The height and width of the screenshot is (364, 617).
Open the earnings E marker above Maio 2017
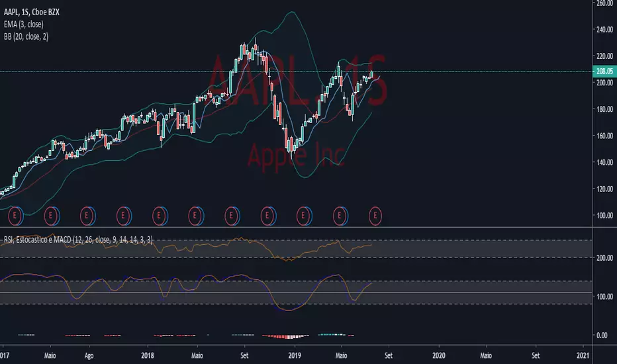51,216
